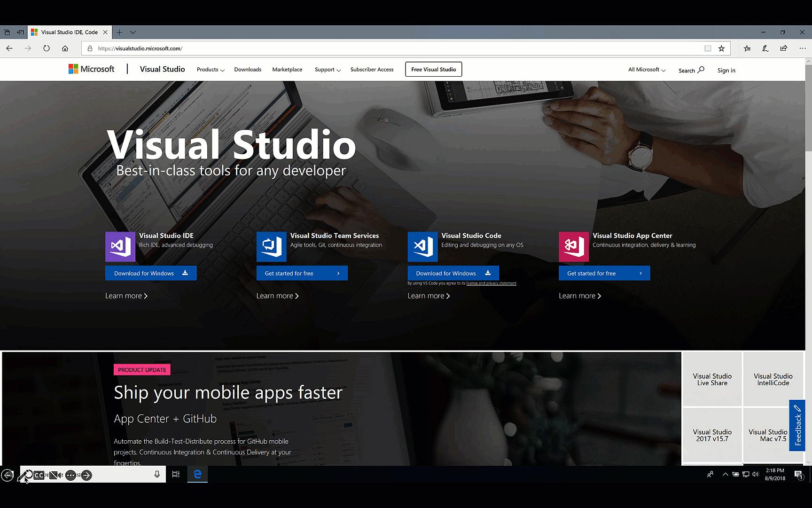Expand the All Microsoft menu

[x=647, y=70]
